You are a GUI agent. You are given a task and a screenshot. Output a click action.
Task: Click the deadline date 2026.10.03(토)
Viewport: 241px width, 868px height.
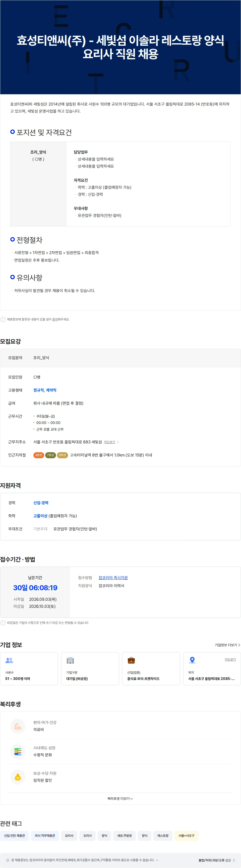coord(42,606)
